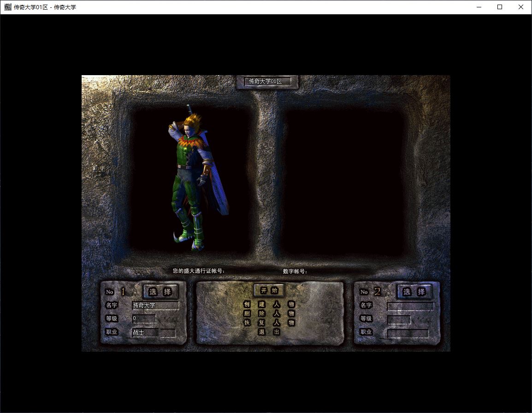Click the 传奇大学01区 server name plaque
The height and width of the screenshot is (413, 532).
pyautogui.click(x=267, y=82)
